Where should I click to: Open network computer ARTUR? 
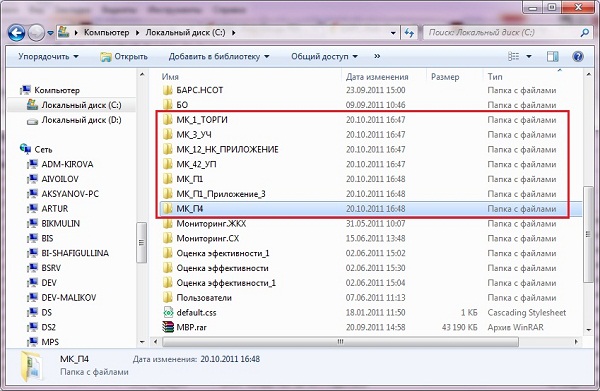(x=47, y=209)
